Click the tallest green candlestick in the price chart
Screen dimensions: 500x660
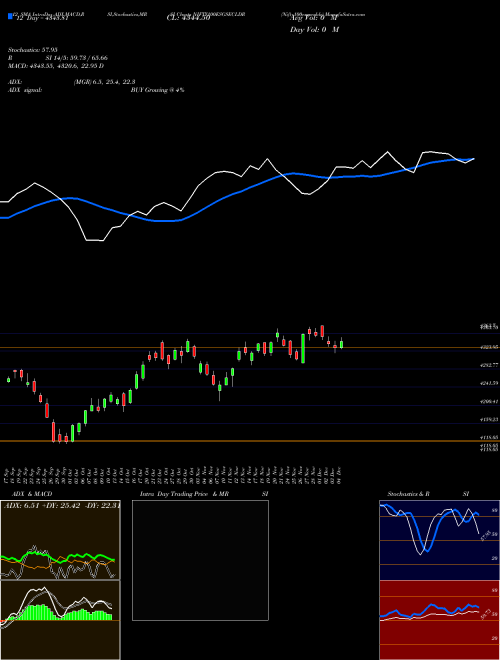(303, 348)
